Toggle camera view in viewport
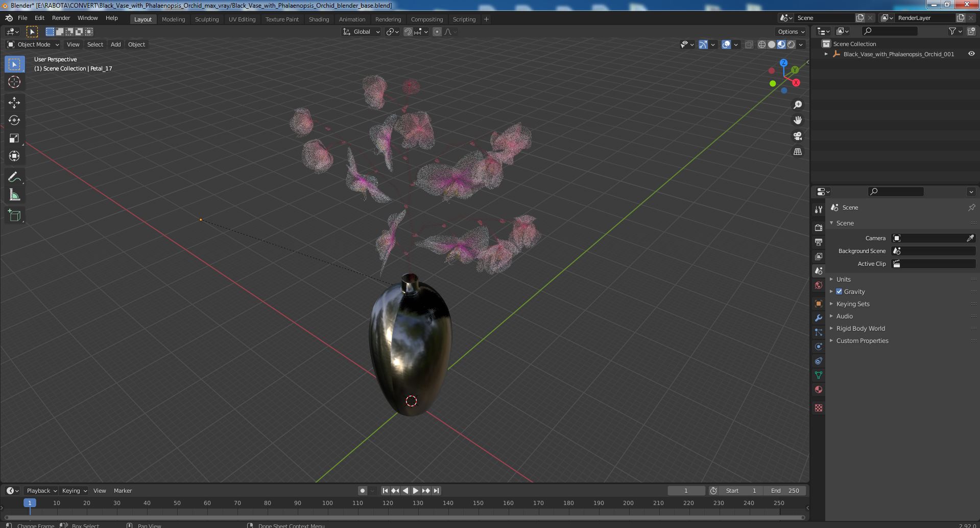The width and height of the screenshot is (980, 528). 797,136
